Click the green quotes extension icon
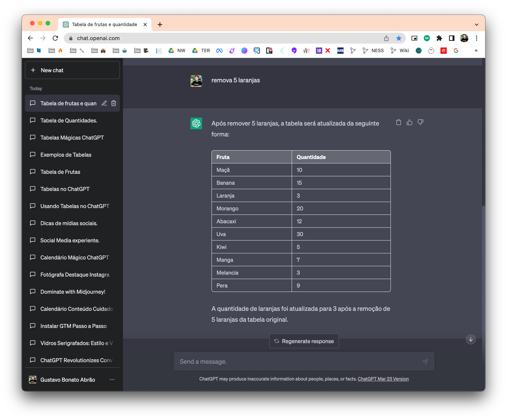 pos(427,38)
